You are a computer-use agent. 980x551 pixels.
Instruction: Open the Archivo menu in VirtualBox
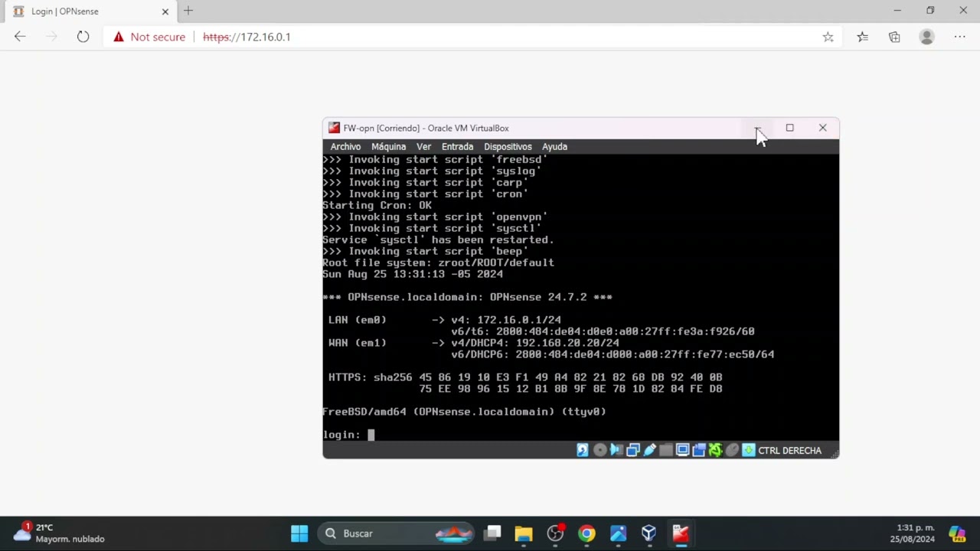click(345, 146)
